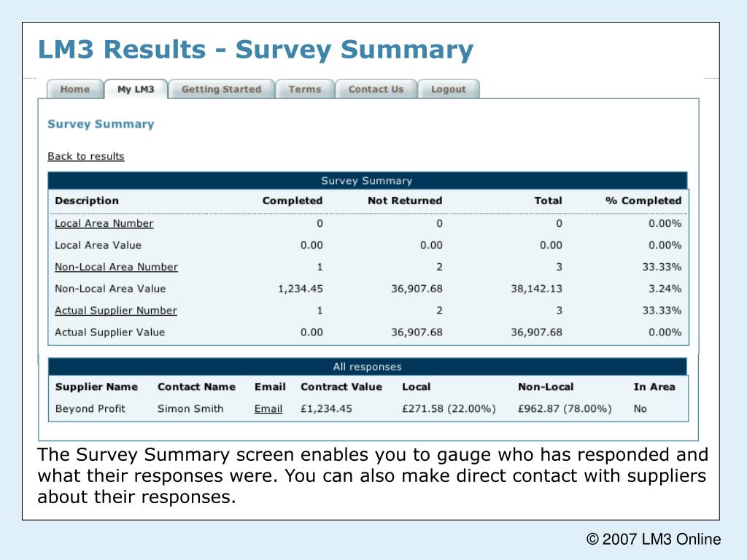
Task: Click the LM3 Results - Survey Summary page title
Action: click(x=255, y=50)
